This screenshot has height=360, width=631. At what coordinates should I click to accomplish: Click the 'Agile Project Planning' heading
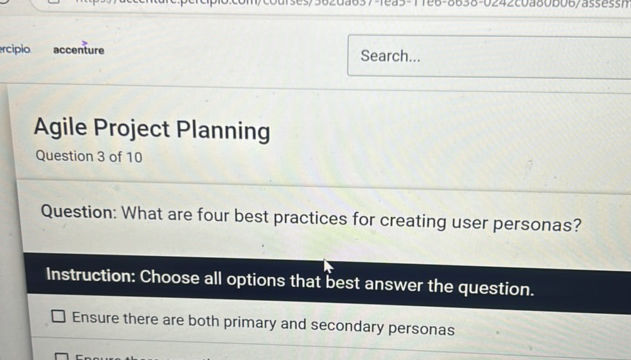152,130
